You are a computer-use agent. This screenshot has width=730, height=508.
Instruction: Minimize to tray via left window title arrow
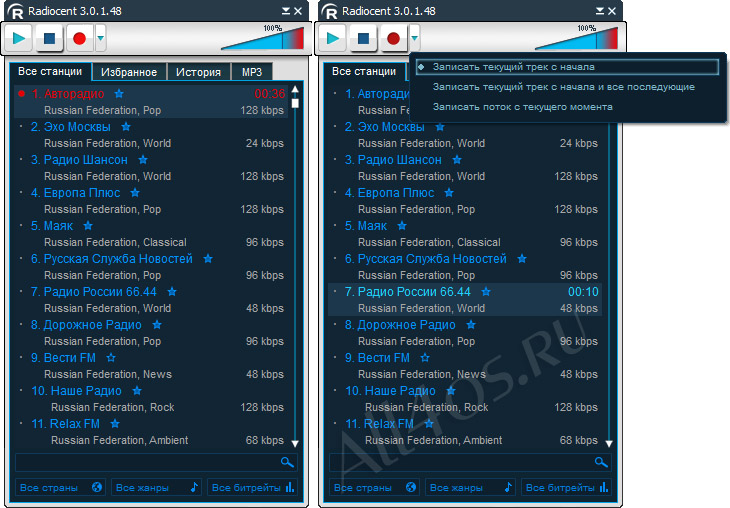click(286, 11)
